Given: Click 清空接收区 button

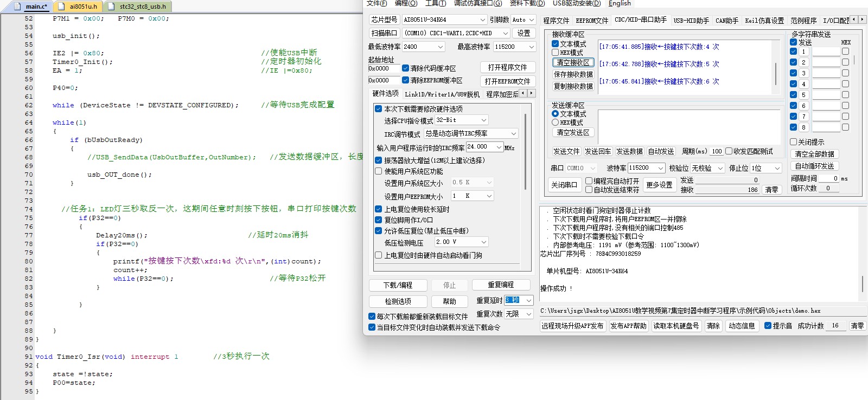Looking at the screenshot, I should 573,63.
